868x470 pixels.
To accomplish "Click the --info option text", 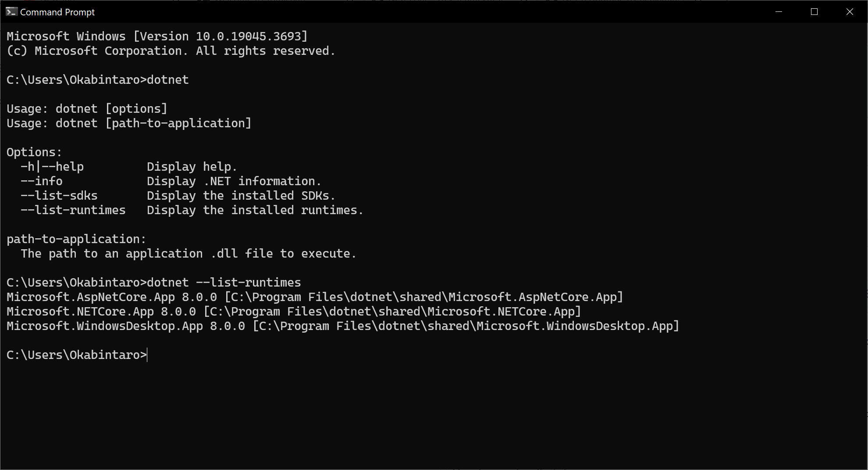I will [x=42, y=181].
